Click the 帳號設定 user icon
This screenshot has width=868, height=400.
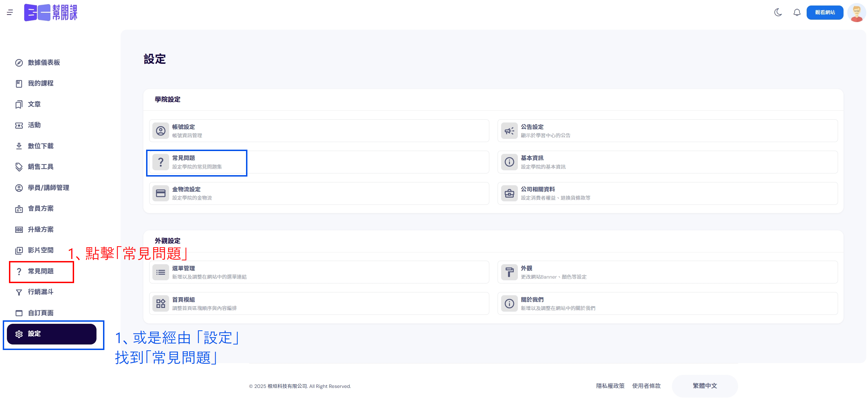coord(161,131)
